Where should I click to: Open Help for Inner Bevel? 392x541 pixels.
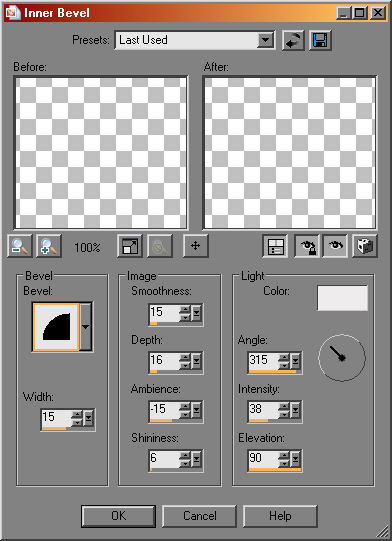click(x=280, y=516)
